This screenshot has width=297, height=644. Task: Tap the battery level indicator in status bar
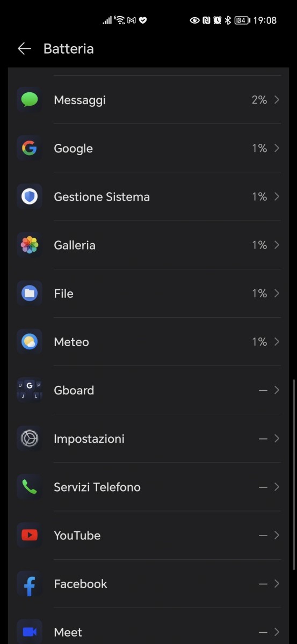242,20
